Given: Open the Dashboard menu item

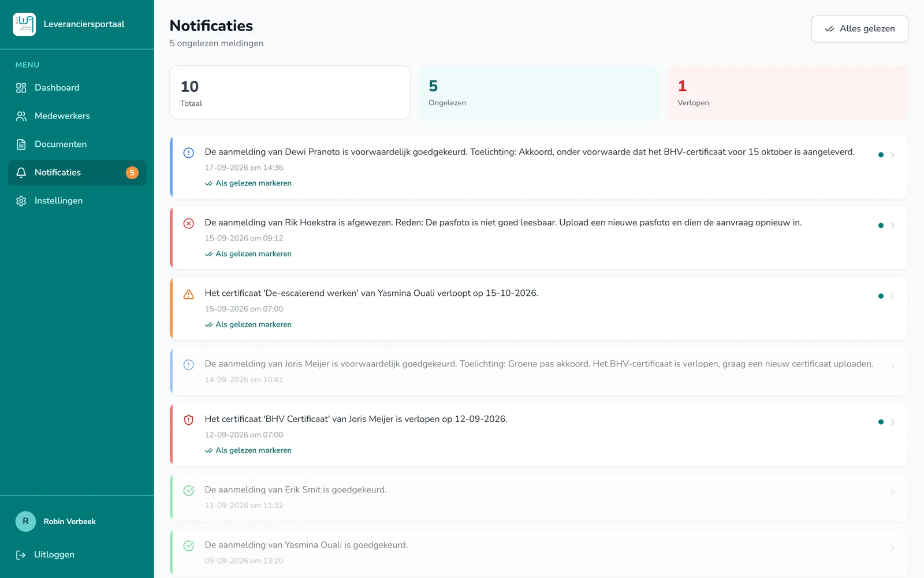Looking at the screenshot, I should [x=77, y=88].
